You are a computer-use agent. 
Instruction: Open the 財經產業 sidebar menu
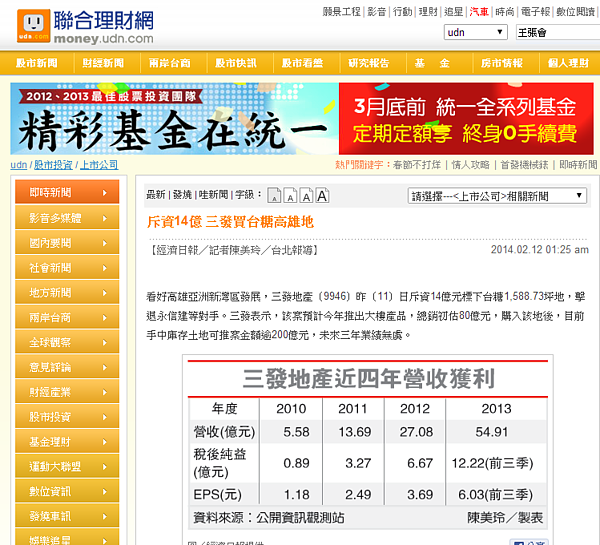(67, 392)
